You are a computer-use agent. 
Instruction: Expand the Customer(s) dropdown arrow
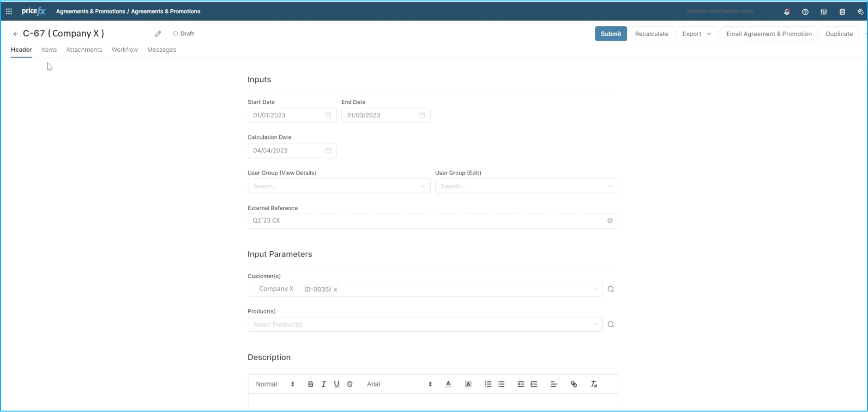tap(595, 289)
